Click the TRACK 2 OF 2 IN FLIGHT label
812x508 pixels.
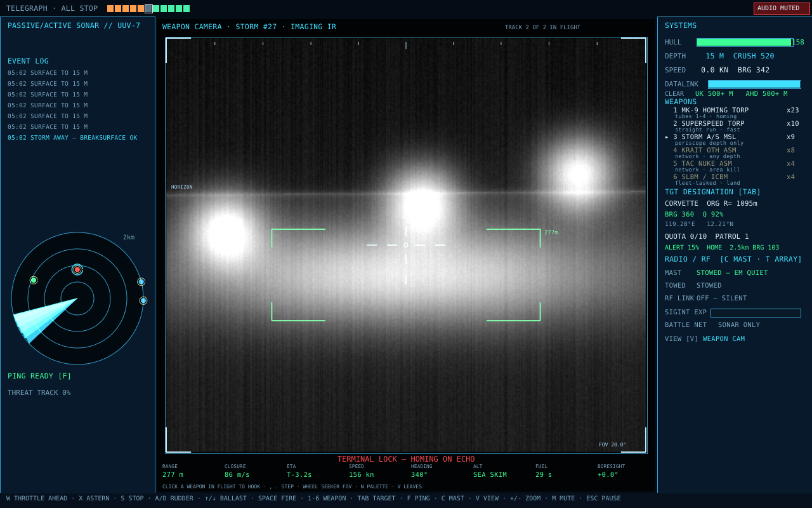coord(542,27)
